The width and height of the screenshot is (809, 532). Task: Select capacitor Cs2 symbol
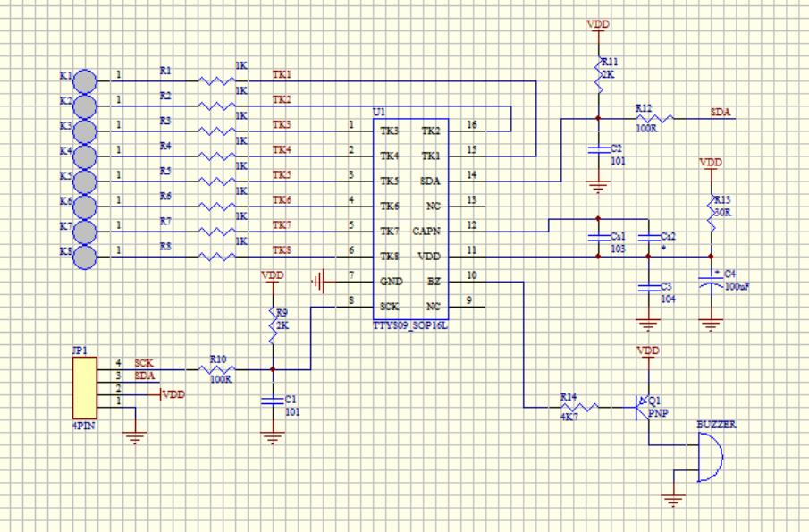point(648,238)
